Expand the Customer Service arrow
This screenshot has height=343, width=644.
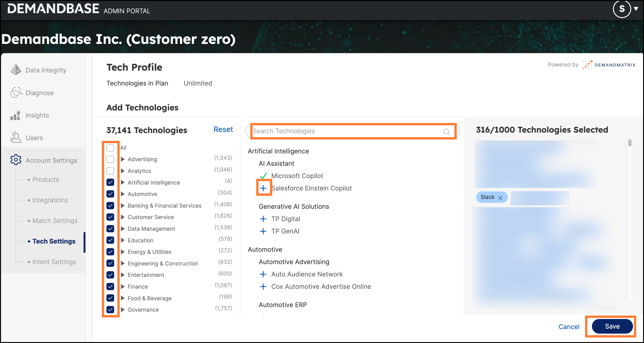(x=123, y=217)
